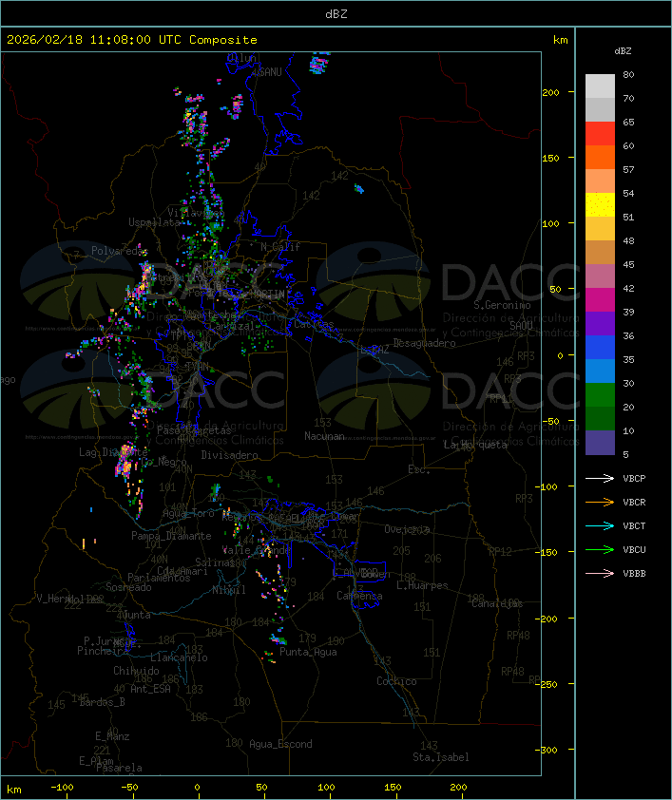Viewport: 672px width, 800px height.
Task: Click the Llancanelo map label
Action: pos(179,657)
